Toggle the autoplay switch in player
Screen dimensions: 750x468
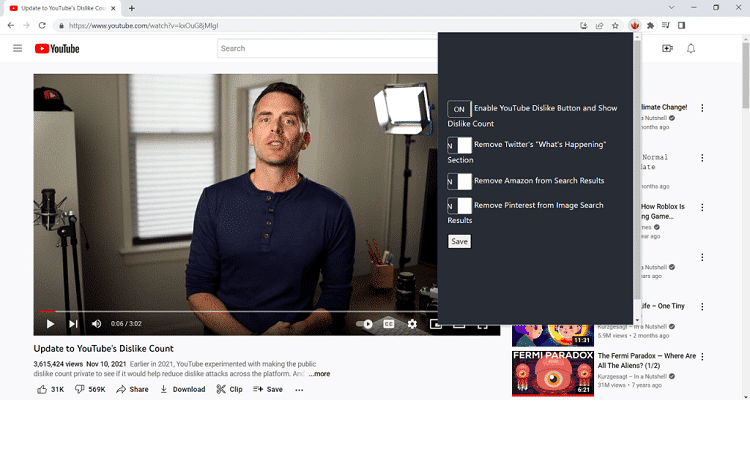[x=364, y=324]
